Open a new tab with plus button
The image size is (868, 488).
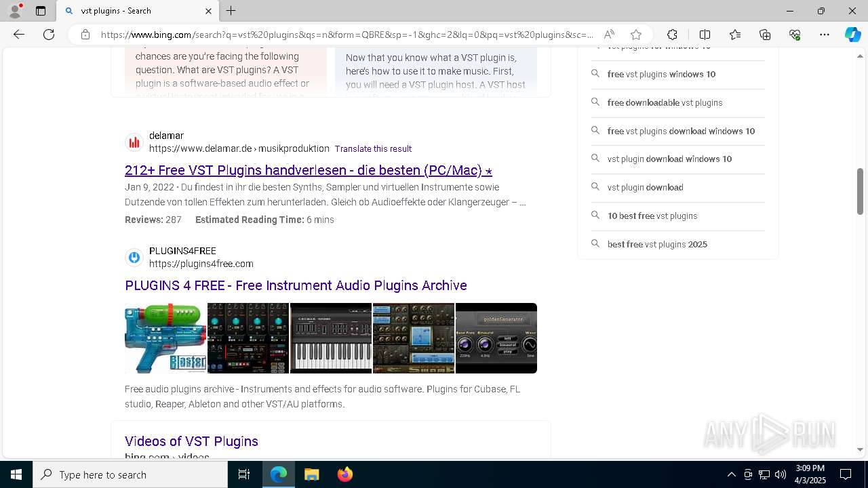pyautogui.click(x=231, y=11)
